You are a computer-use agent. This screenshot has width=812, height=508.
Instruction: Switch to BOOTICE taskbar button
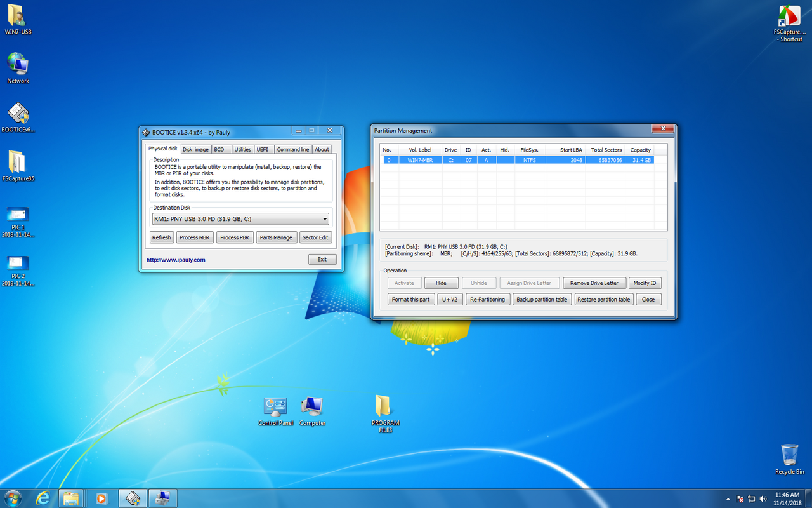tap(133, 498)
